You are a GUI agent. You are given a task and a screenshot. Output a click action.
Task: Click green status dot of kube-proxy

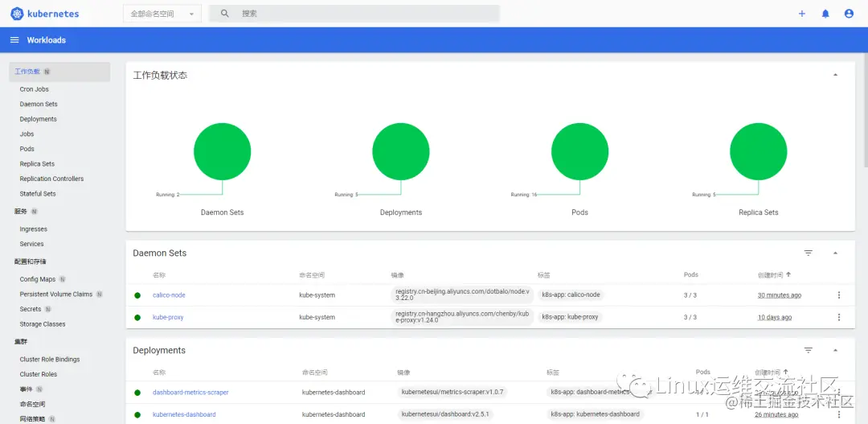[137, 318]
